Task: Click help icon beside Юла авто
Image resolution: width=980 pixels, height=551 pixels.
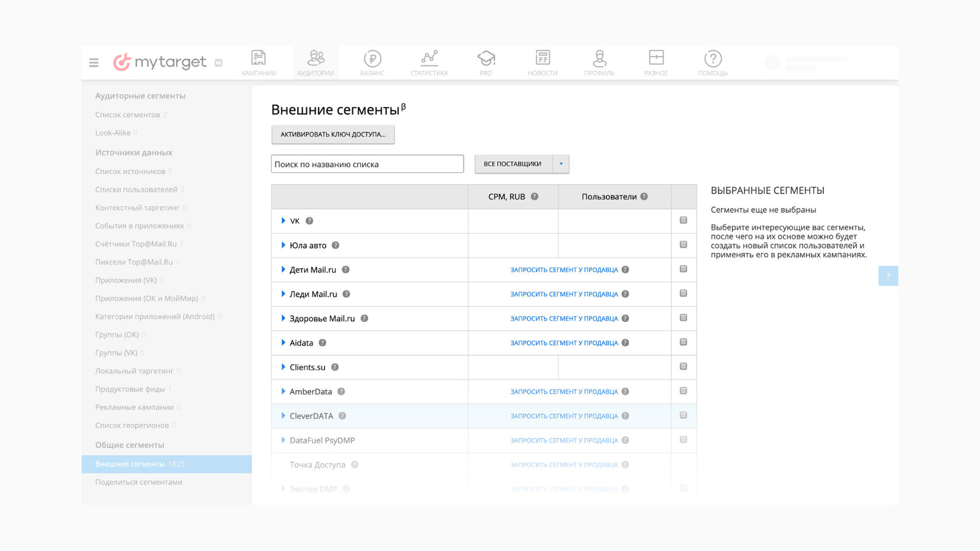Action: point(335,245)
